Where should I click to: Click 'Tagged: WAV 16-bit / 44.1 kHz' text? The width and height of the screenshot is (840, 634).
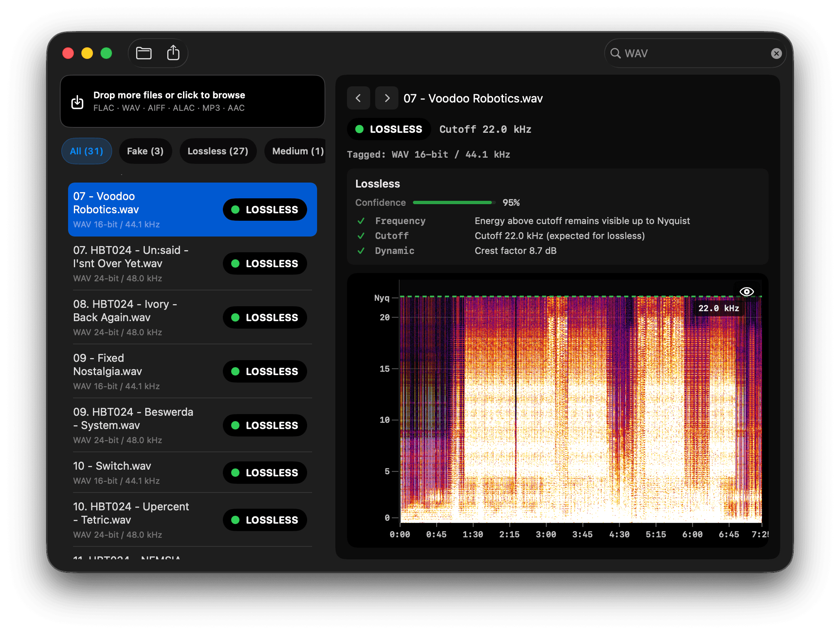pyautogui.click(x=428, y=155)
